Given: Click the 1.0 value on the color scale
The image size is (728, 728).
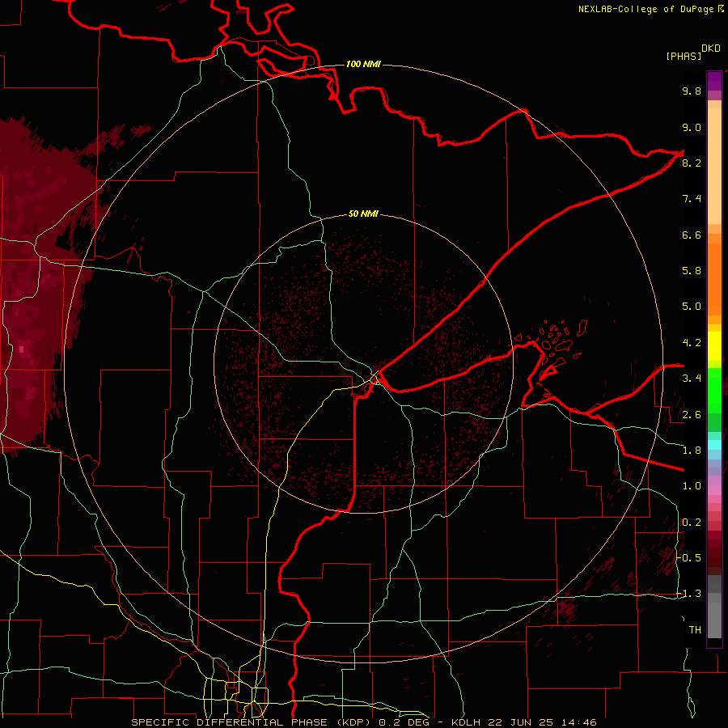Looking at the screenshot, I should click(x=692, y=486).
